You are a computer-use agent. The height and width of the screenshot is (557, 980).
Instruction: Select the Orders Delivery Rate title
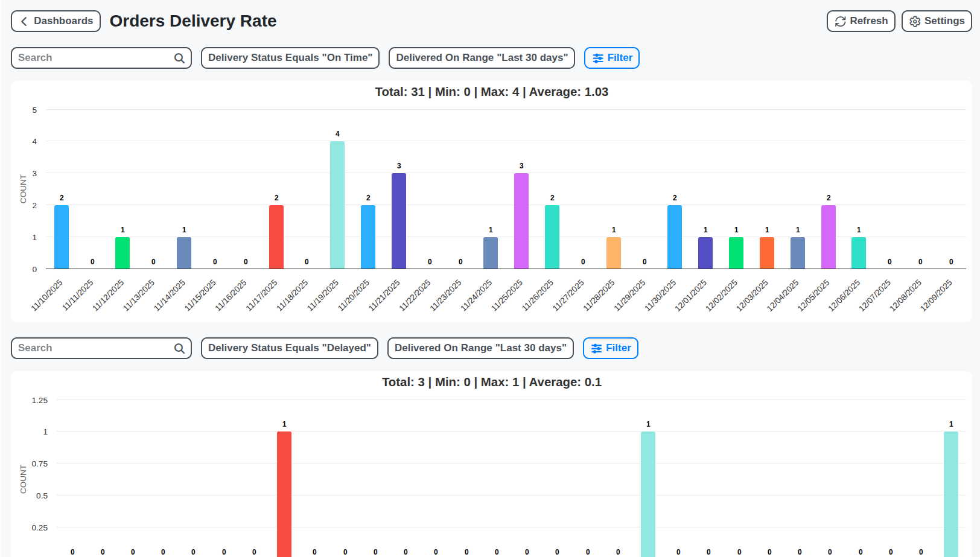[192, 21]
